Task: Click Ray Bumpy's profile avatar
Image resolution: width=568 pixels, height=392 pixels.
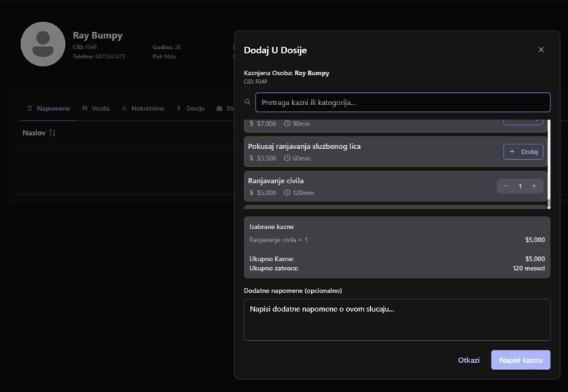Action: coord(43,44)
